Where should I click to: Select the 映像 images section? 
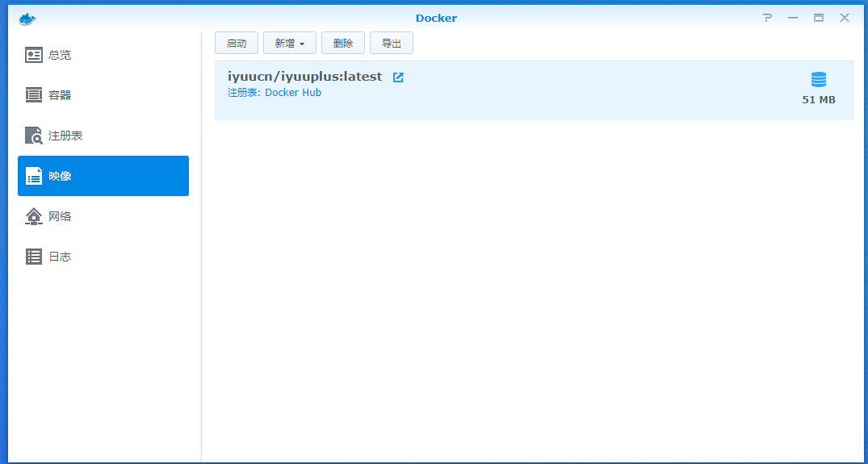coord(103,176)
